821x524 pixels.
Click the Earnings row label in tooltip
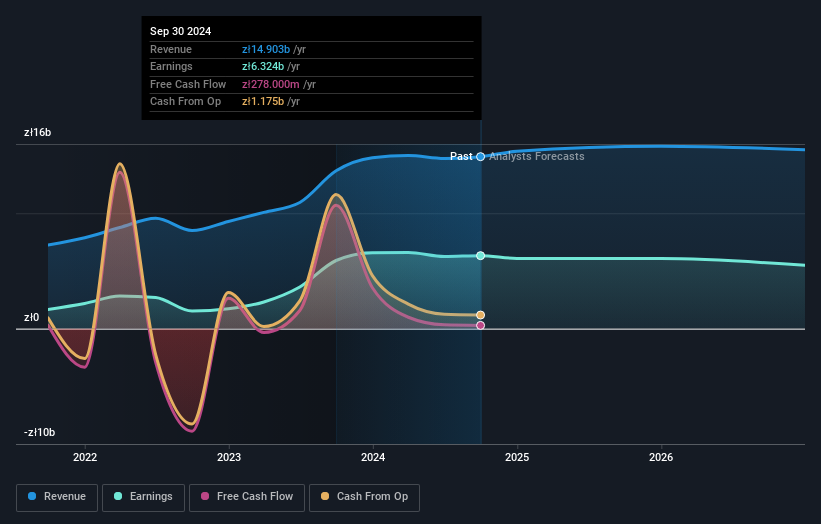coord(171,66)
